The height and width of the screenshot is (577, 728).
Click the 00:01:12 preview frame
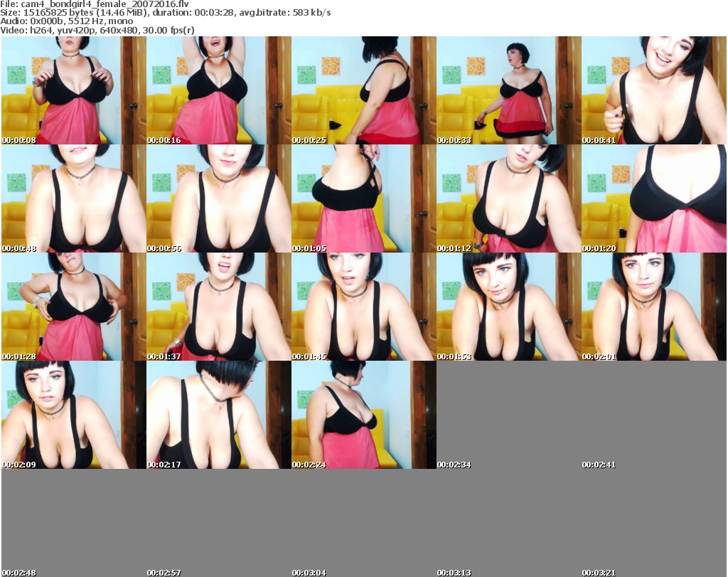coord(509,198)
